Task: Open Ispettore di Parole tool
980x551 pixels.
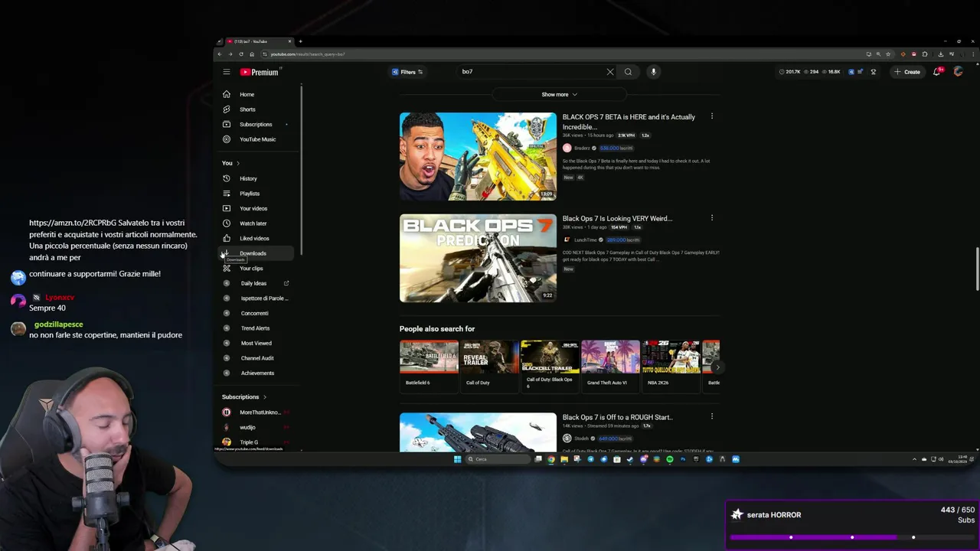Action: (257, 298)
